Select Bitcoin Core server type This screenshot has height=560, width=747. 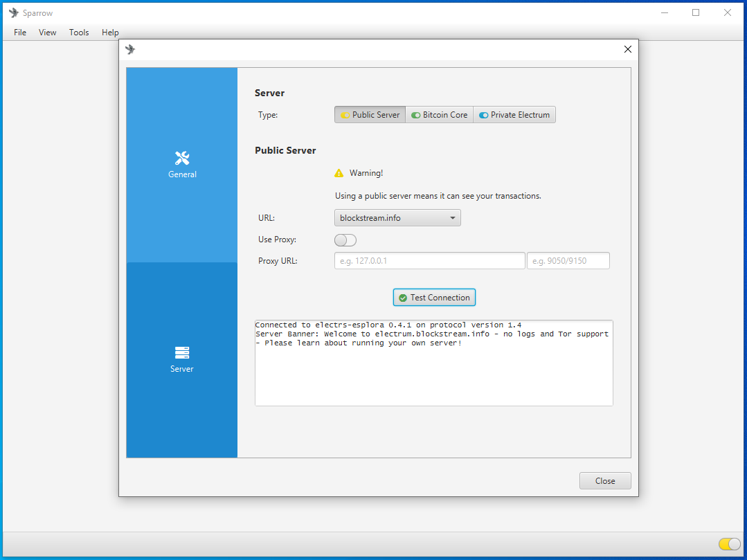pos(439,115)
